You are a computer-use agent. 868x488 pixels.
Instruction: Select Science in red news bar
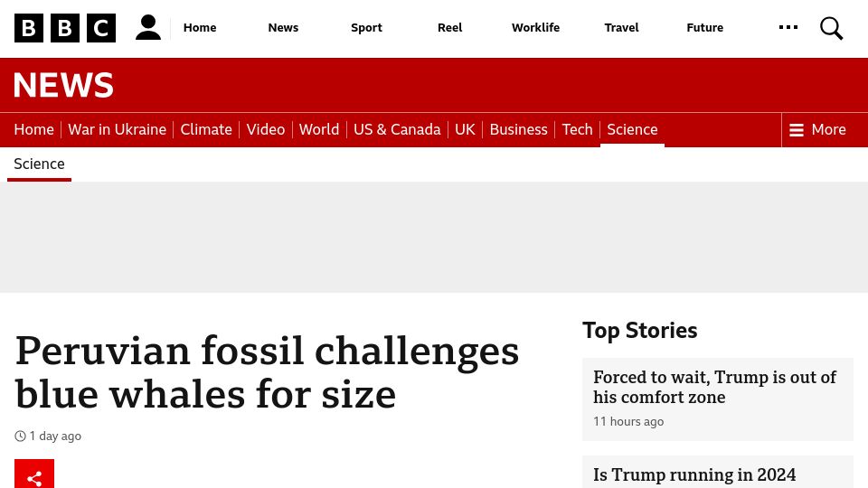click(x=632, y=129)
